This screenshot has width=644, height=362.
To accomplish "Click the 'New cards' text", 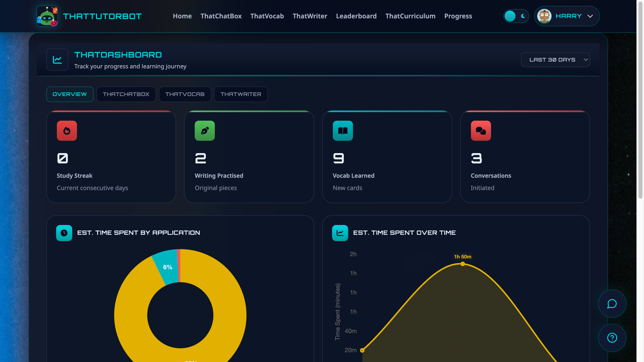I will pos(347,188).
